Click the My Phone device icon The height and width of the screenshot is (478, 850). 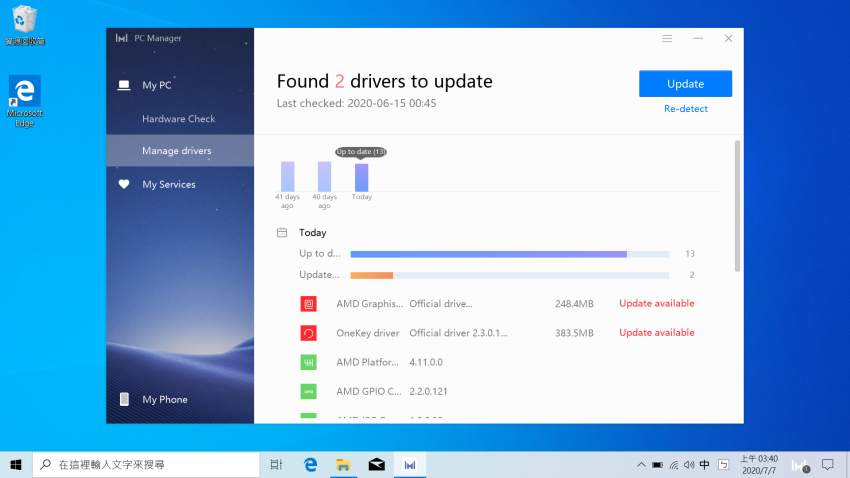tap(124, 399)
